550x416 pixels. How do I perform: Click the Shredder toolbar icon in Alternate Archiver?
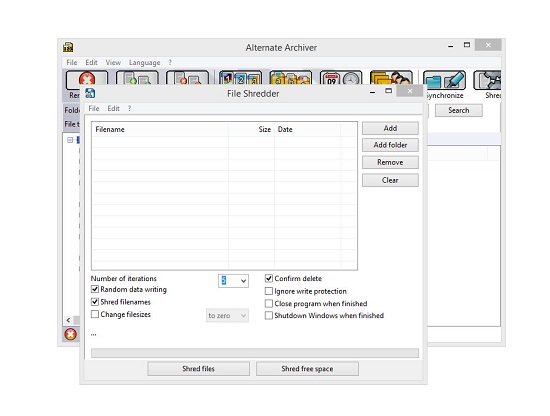(x=487, y=80)
